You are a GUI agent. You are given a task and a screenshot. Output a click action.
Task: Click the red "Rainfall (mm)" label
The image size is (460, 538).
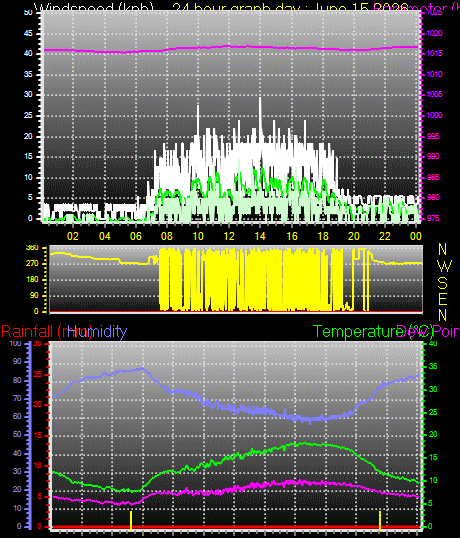pyautogui.click(x=47, y=332)
